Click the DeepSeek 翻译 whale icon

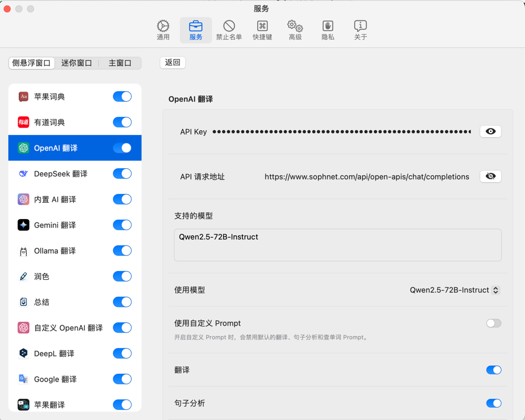click(23, 173)
